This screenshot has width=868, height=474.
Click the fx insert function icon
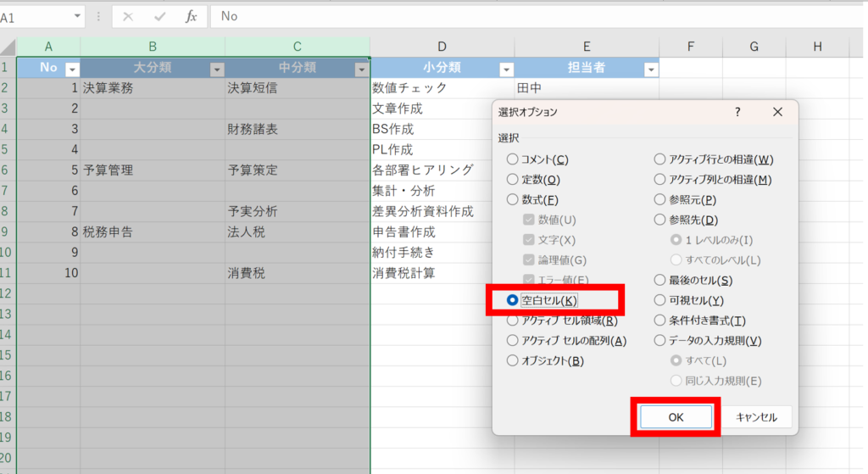pyautogui.click(x=192, y=16)
